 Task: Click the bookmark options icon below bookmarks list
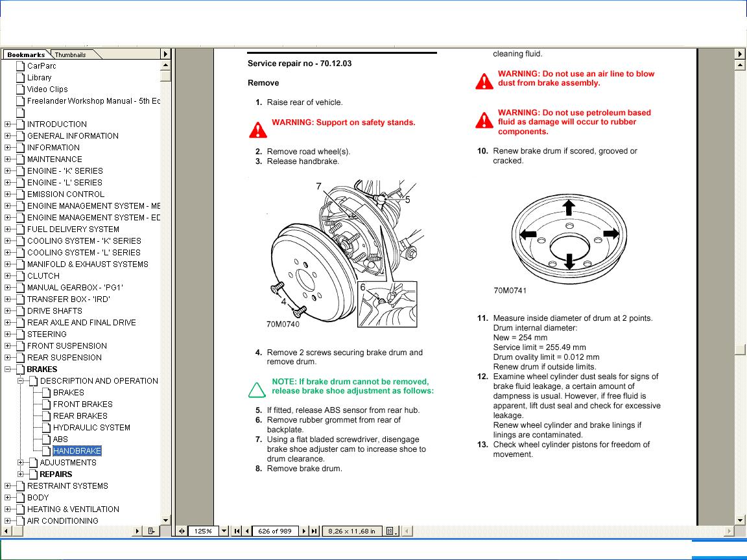coord(151,531)
